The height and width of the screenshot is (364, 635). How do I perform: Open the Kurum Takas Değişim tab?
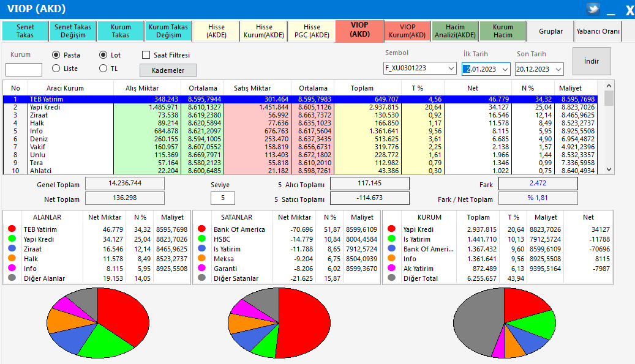168,31
